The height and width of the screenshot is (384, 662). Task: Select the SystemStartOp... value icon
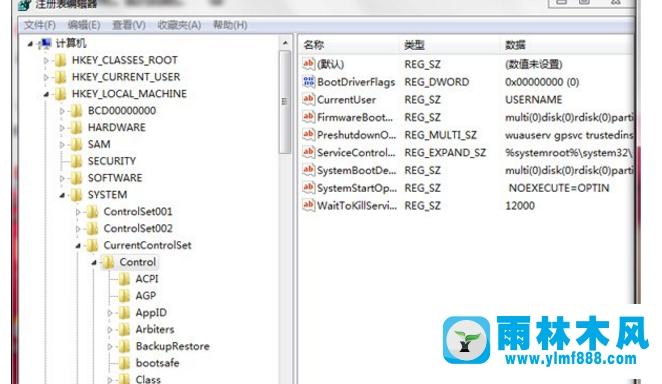[x=309, y=188]
